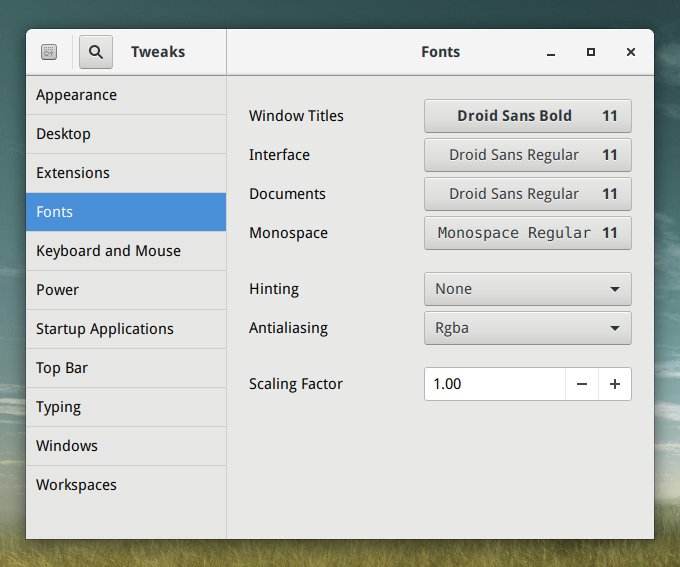The image size is (680, 567).
Task: Open Power settings
Action: (126, 290)
